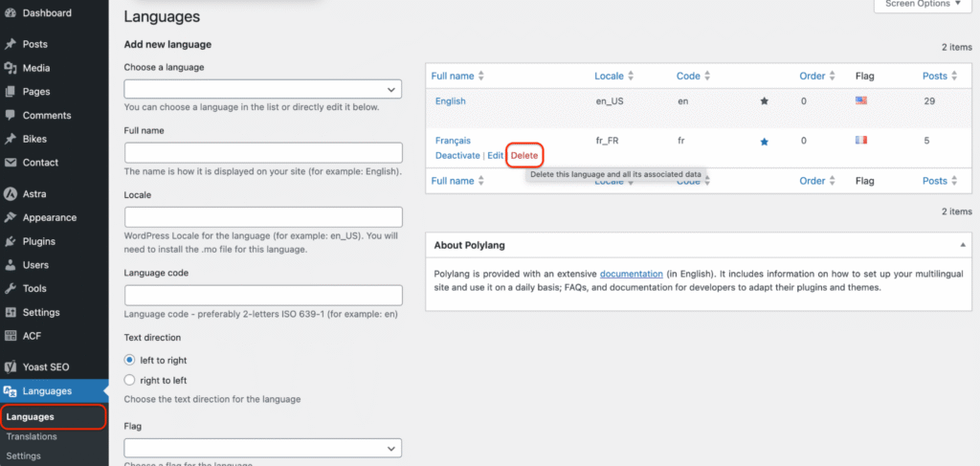
Task: Click the Comments speech bubble icon
Action: click(10, 116)
